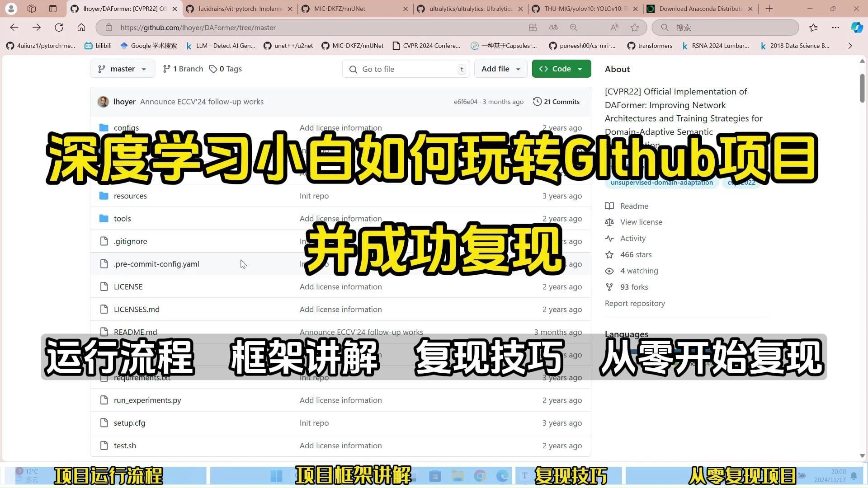The image size is (868, 488).
Task: Open the configs folder icon
Action: coord(104,128)
